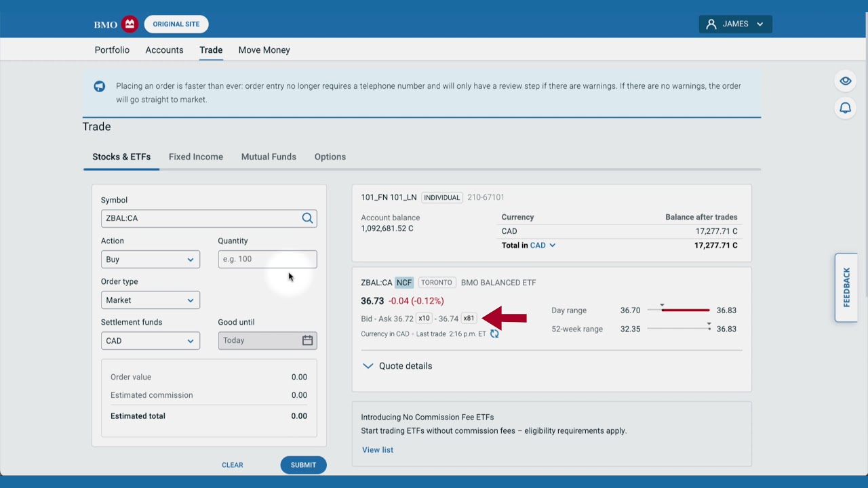Open the Feedback side tab
Image resolution: width=868 pixels, height=488 pixels.
click(x=846, y=287)
